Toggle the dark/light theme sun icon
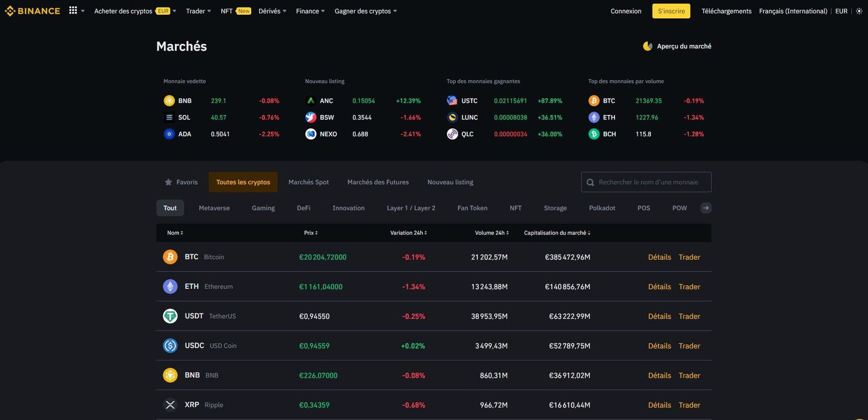This screenshot has height=420, width=868. pos(859,11)
